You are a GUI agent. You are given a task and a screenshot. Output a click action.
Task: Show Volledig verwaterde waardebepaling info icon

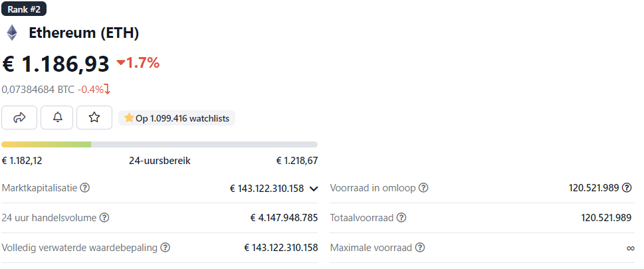click(165, 248)
